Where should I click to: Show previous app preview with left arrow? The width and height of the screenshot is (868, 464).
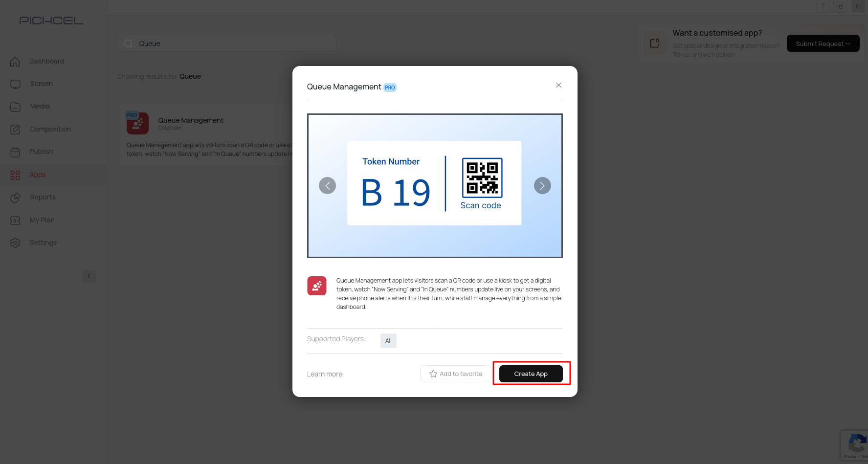(328, 185)
